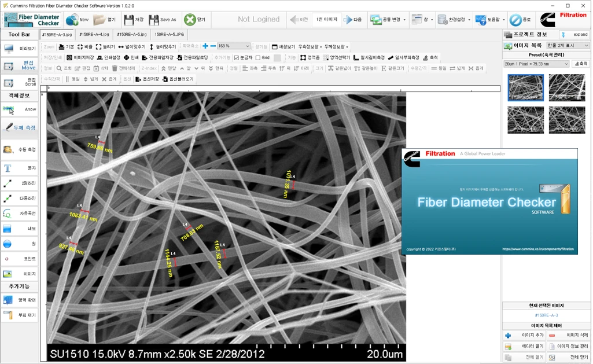The image size is (593, 364).
Task: Click the 인쇄 print icon
Action: [131, 57]
